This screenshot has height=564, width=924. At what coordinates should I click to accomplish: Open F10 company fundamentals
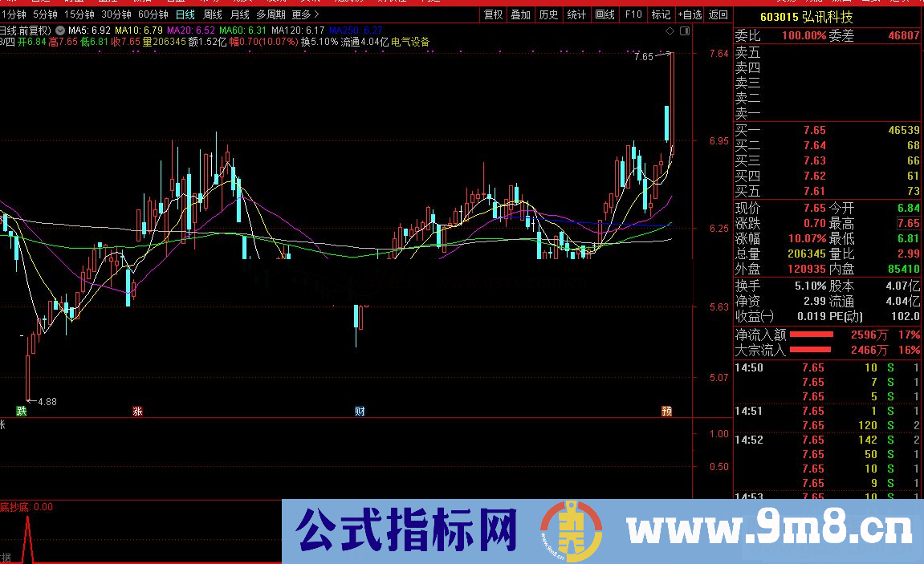coord(633,14)
